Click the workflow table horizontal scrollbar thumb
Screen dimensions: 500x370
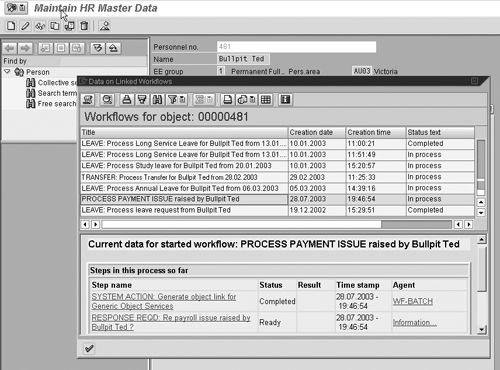click(x=242, y=224)
